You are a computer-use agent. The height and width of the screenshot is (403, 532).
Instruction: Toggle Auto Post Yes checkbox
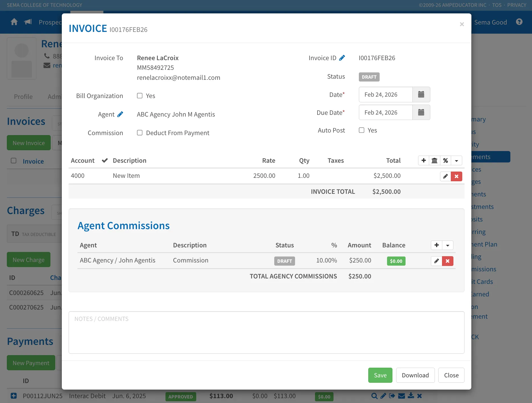[361, 130]
